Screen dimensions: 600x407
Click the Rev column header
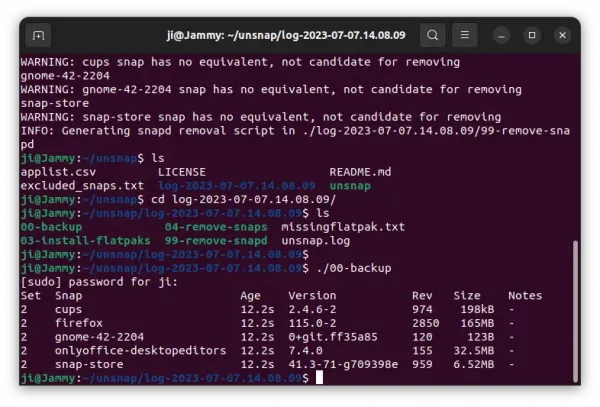[x=422, y=296]
